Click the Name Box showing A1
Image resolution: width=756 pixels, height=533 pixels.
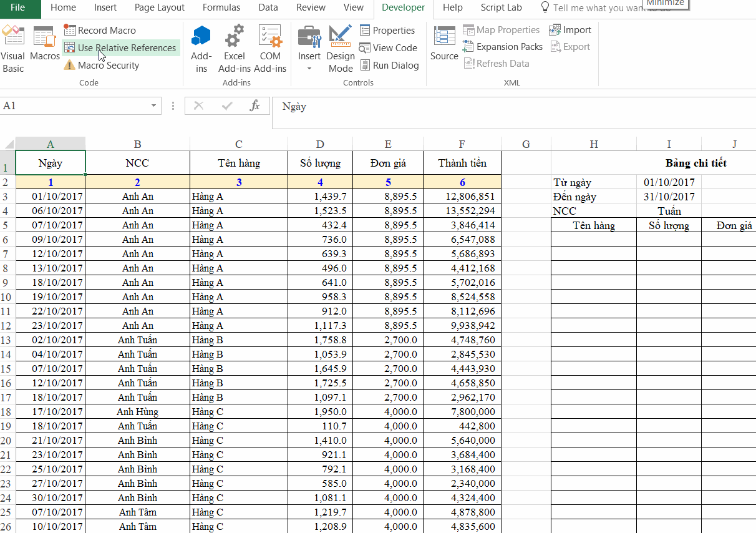point(75,106)
